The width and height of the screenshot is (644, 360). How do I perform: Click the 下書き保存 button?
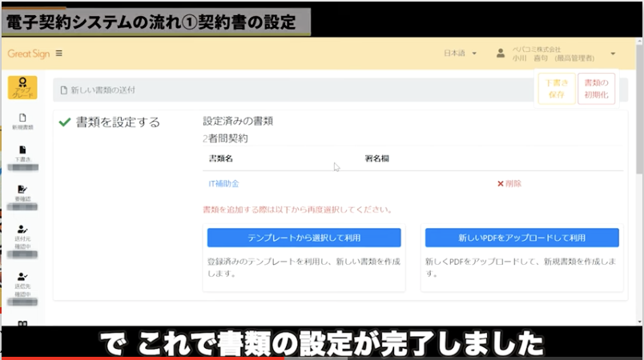(556, 88)
